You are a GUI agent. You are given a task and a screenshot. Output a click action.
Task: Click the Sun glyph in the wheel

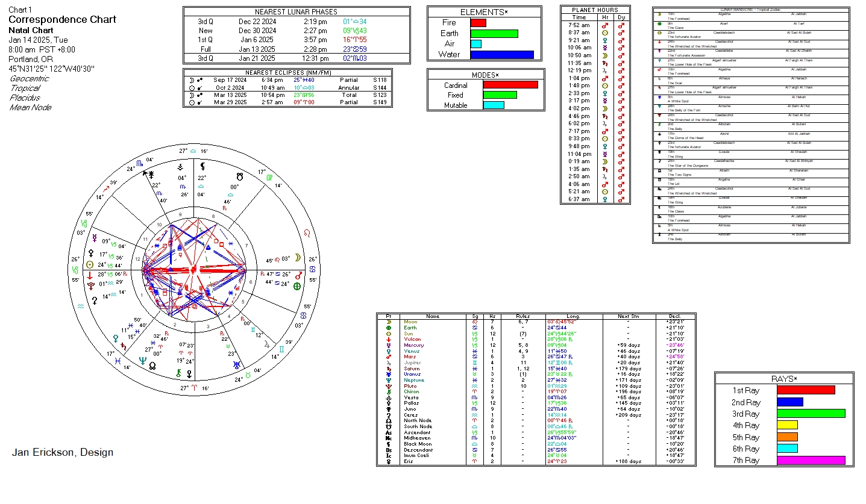(90, 264)
